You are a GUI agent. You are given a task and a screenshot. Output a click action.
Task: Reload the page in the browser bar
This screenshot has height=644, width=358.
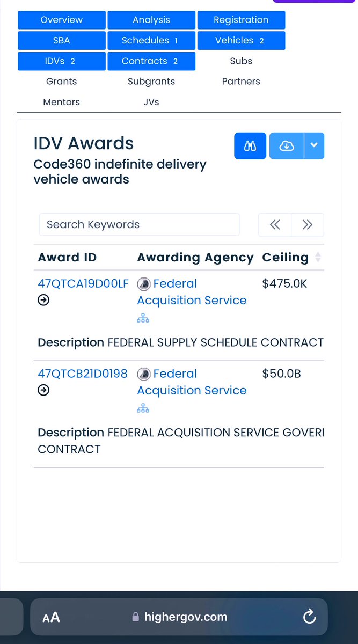pos(309,617)
